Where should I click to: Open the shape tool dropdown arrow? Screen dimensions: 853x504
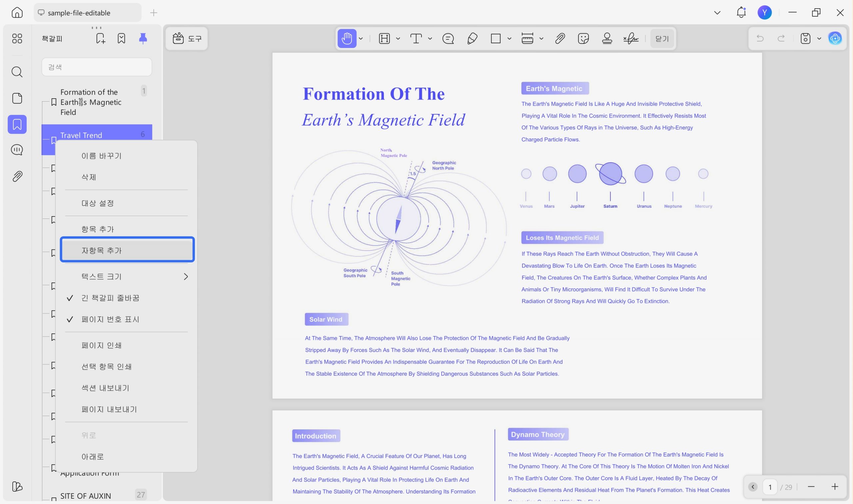point(509,38)
